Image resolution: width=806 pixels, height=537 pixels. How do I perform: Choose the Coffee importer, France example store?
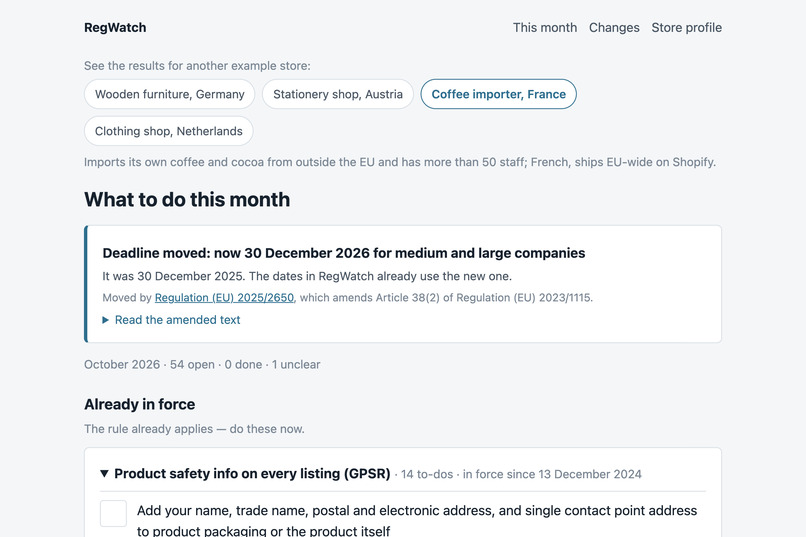pyautogui.click(x=499, y=94)
